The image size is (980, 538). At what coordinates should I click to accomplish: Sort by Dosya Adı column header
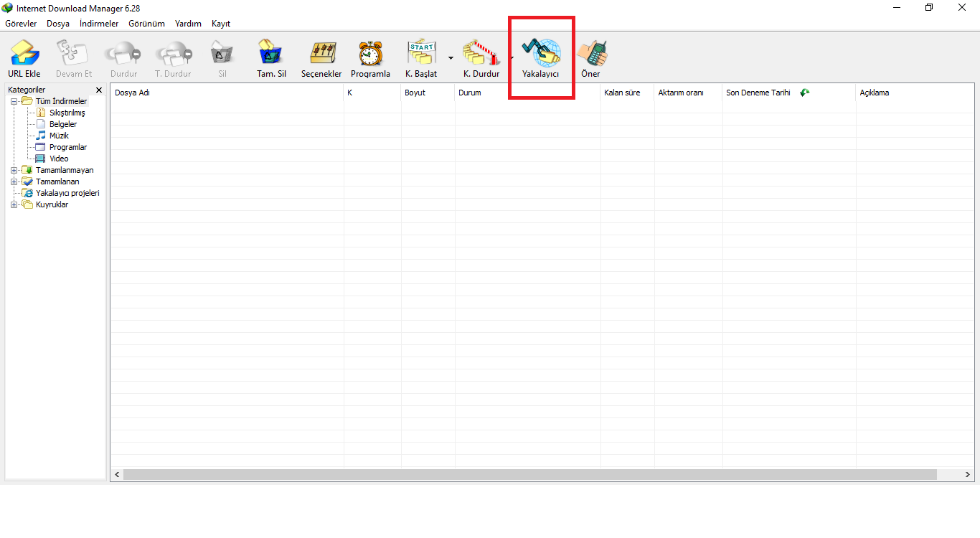point(227,93)
